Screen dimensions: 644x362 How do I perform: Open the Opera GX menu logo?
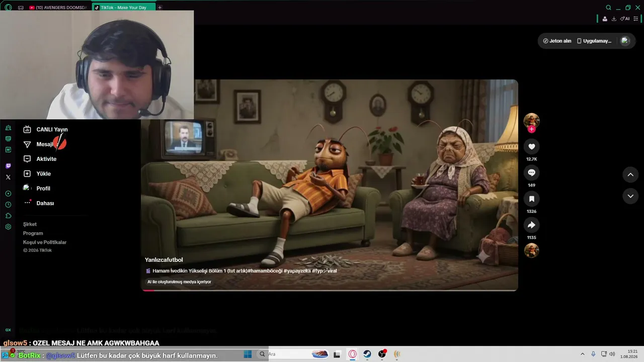point(8,8)
